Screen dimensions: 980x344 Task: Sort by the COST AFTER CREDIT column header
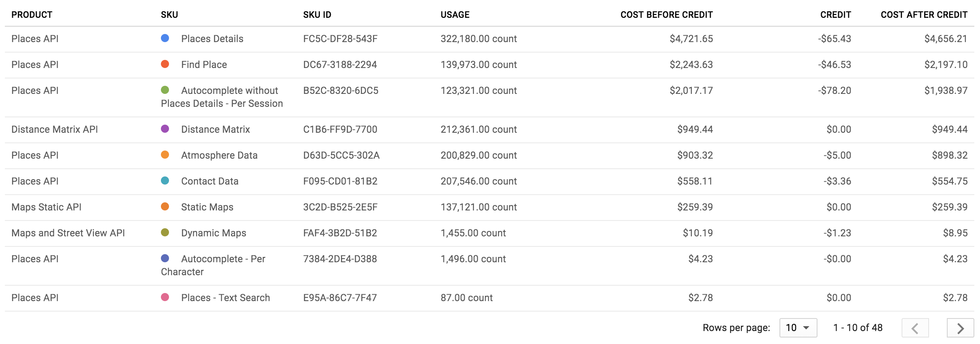click(924, 15)
